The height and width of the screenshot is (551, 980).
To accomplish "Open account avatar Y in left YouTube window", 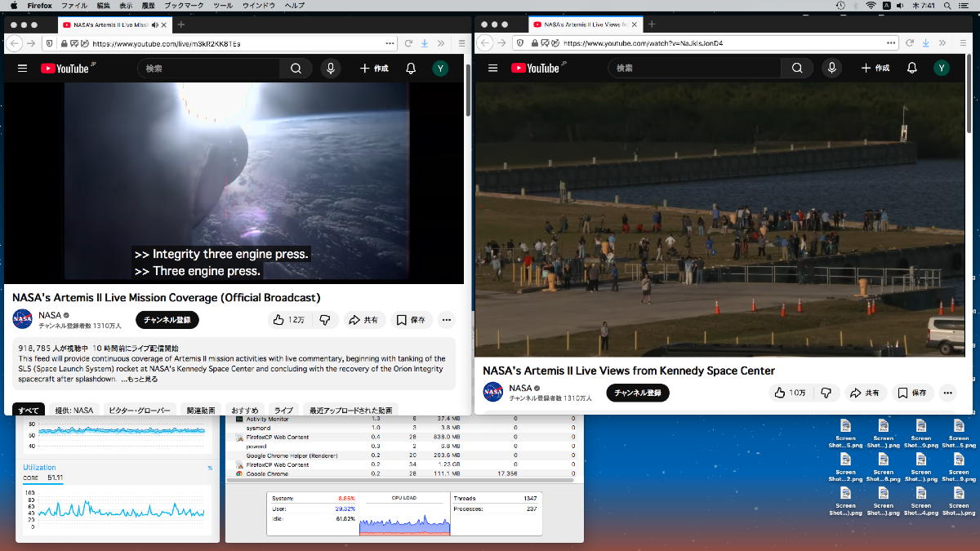I will pos(440,69).
